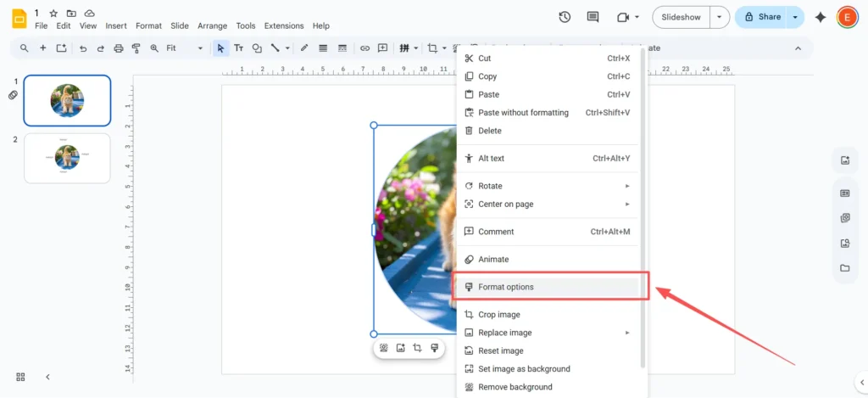Viewport: 868px width, 398px height.
Task: Click the border weight icon
Action: click(323, 48)
